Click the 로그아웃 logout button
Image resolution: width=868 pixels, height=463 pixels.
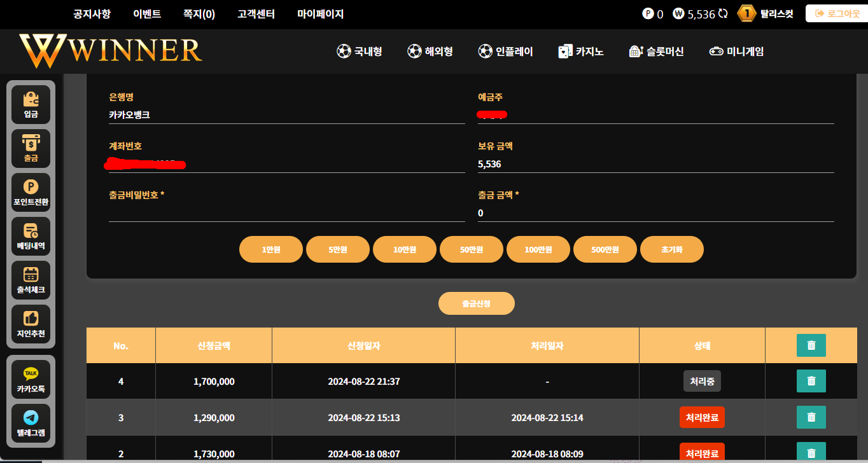[837, 13]
